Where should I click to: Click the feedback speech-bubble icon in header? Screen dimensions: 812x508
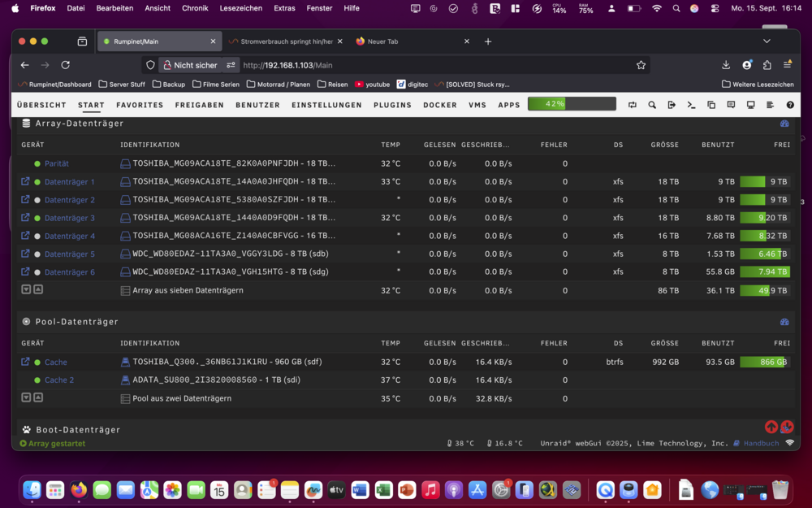click(x=731, y=105)
